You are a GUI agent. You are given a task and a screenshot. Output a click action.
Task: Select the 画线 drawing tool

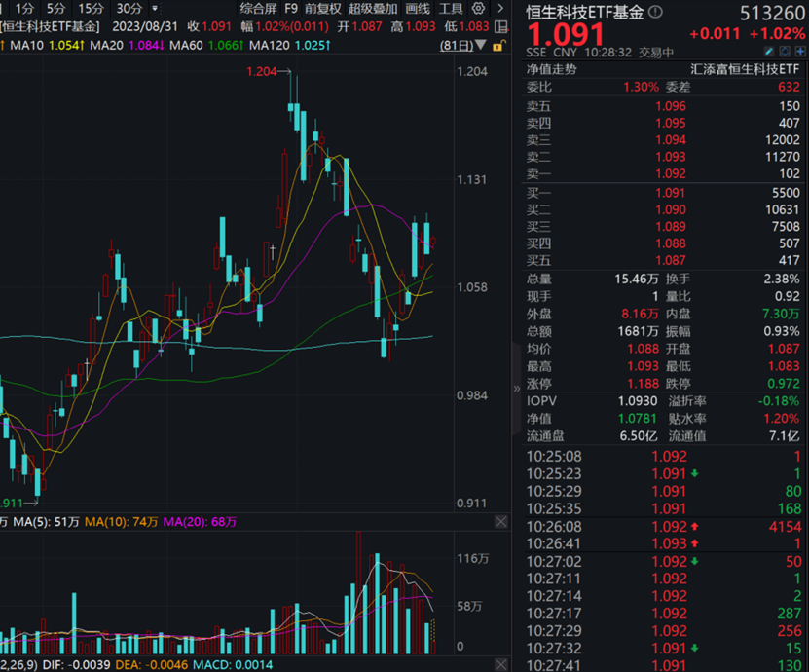click(x=418, y=9)
